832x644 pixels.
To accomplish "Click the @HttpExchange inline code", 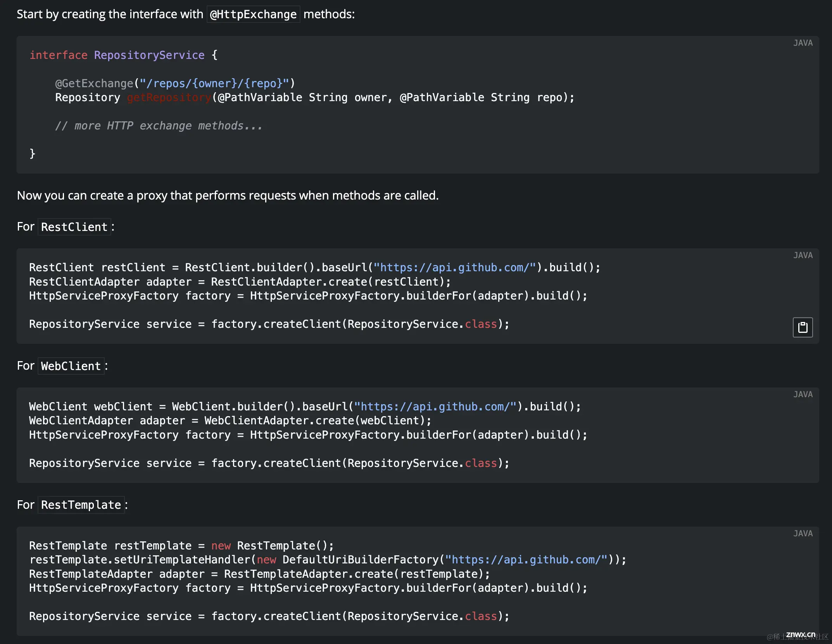I will [253, 14].
